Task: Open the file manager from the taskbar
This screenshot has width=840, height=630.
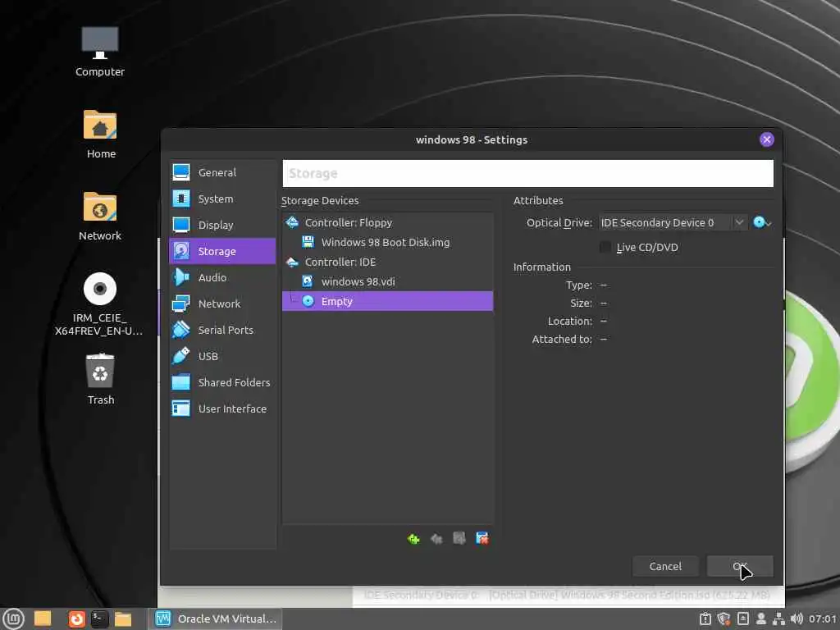Action: [123, 619]
